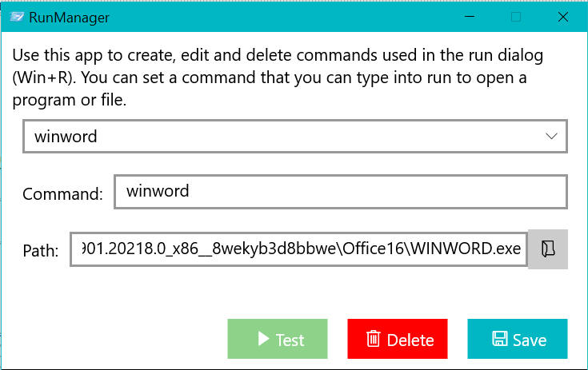Click the disabled maximize button
The height and width of the screenshot is (370, 588).
point(516,17)
